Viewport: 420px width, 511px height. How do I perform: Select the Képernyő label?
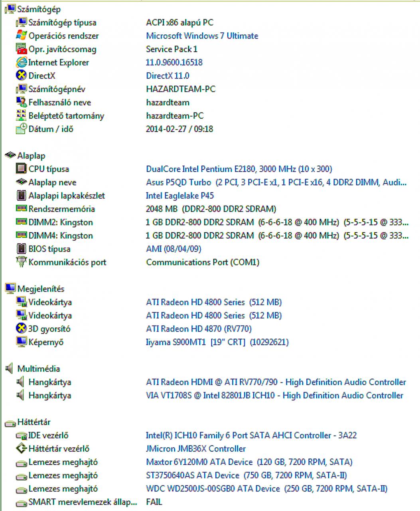pyautogui.click(x=46, y=342)
